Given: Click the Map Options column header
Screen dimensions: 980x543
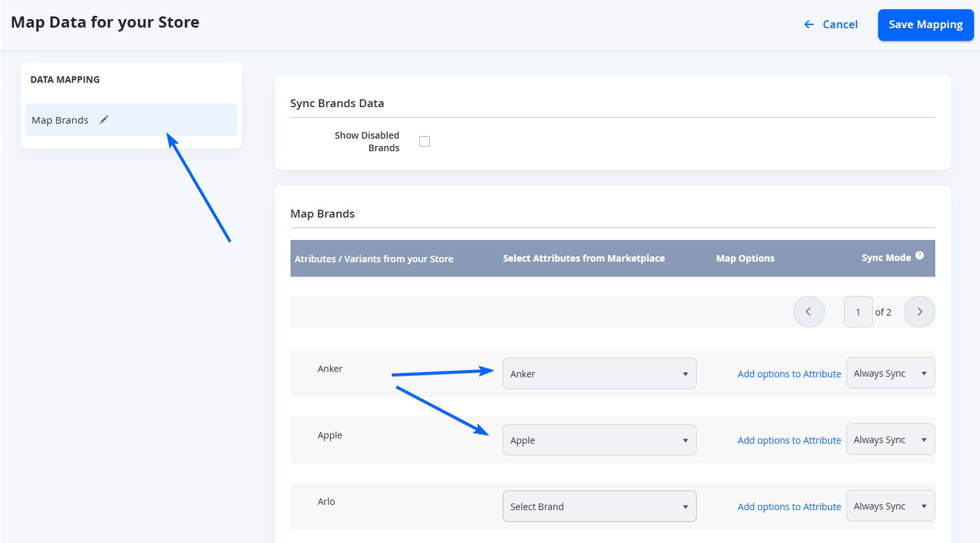Looking at the screenshot, I should click(x=745, y=258).
